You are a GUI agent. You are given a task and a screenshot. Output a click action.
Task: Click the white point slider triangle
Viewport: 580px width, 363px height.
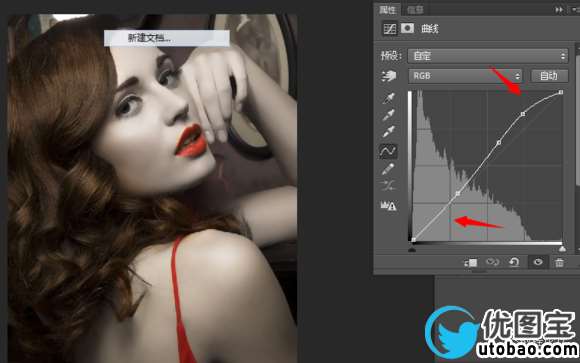coord(562,249)
